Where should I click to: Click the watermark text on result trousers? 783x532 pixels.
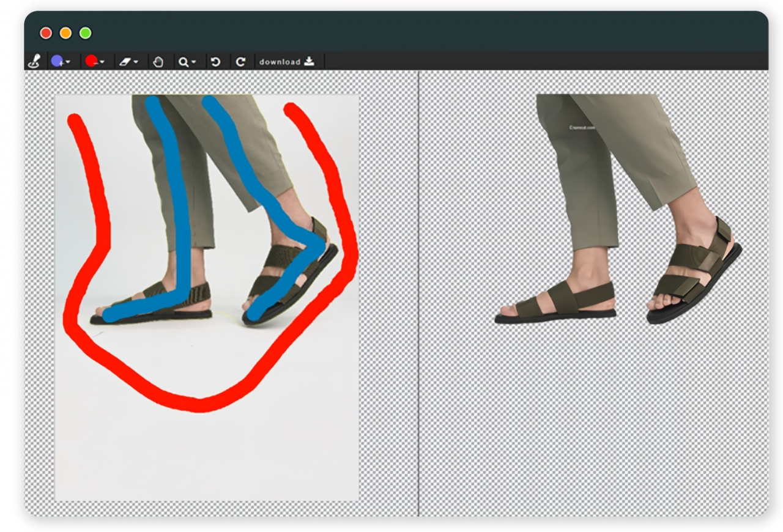point(582,128)
